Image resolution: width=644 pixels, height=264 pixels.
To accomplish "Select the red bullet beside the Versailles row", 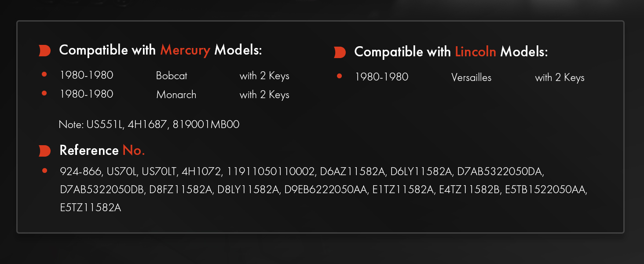I will (x=339, y=76).
